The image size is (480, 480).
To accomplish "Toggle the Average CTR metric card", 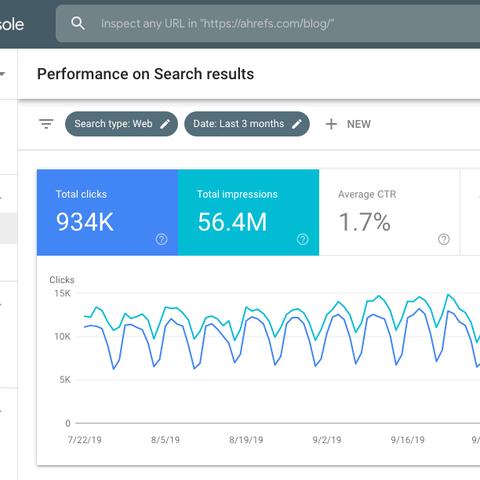I will click(x=389, y=212).
